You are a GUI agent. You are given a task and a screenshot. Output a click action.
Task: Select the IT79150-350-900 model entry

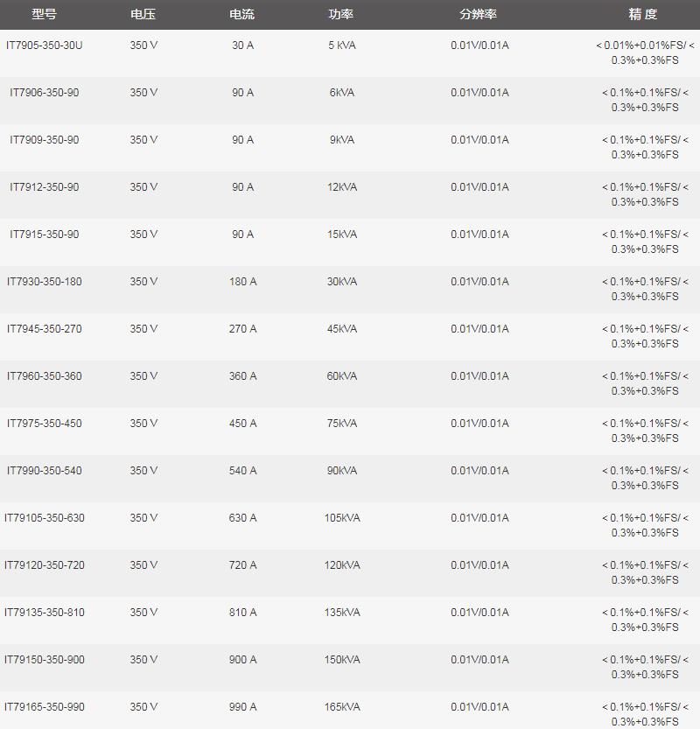[x=45, y=660]
